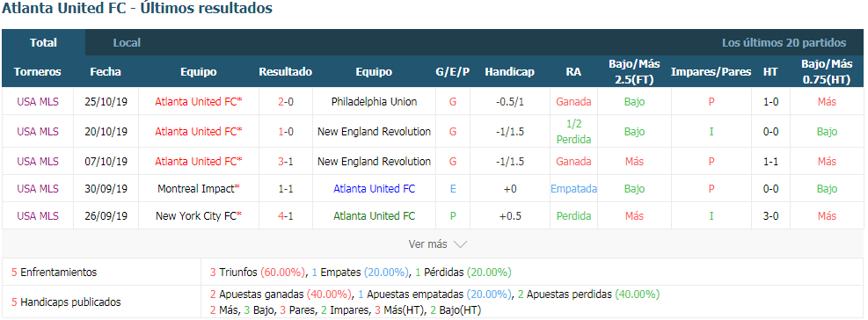Viewport: 868px width, 320px height.
Task: Click the 1-1 score in Montreal row
Action: point(286,189)
